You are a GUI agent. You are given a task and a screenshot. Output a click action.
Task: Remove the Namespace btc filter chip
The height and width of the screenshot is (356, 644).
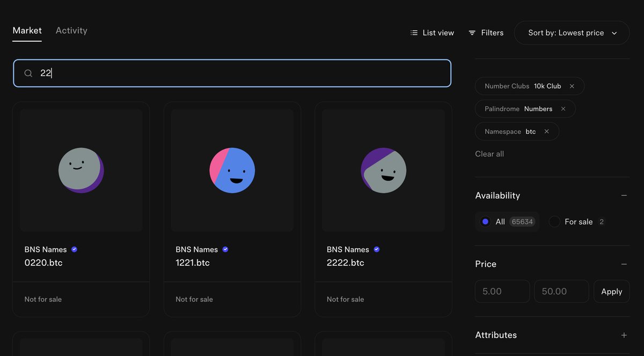coord(546,131)
